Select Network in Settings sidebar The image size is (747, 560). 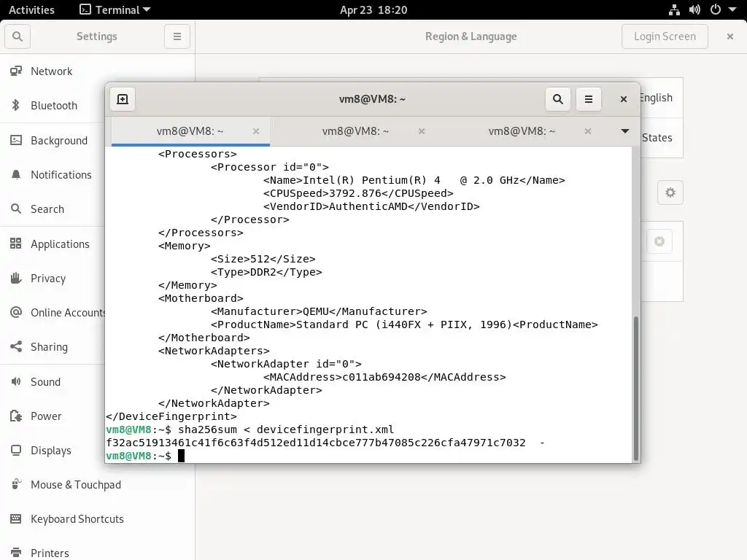click(53, 71)
